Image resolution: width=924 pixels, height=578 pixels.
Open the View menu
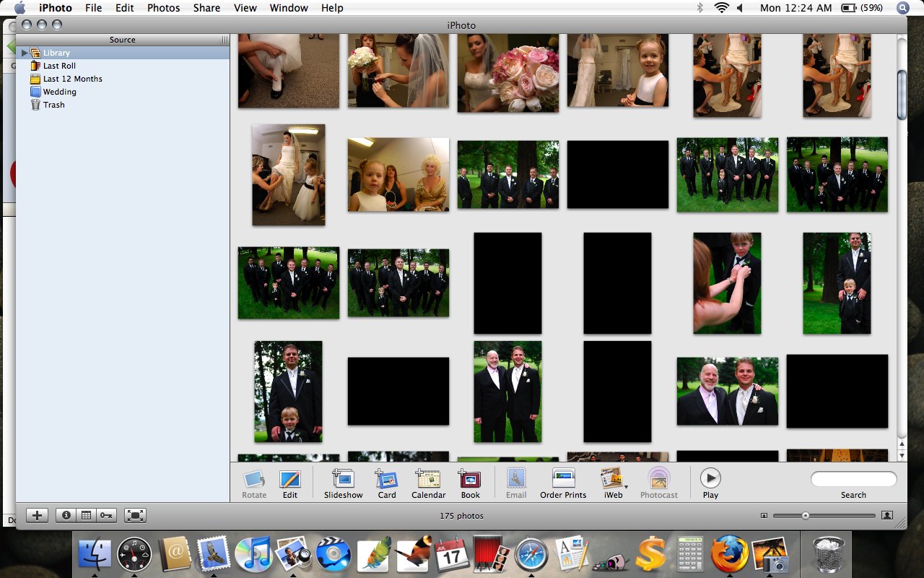pos(245,8)
